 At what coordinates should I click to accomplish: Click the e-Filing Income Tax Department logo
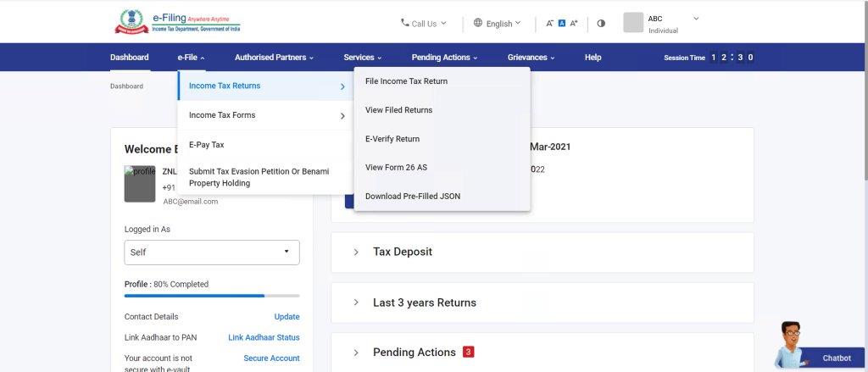coord(177,21)
